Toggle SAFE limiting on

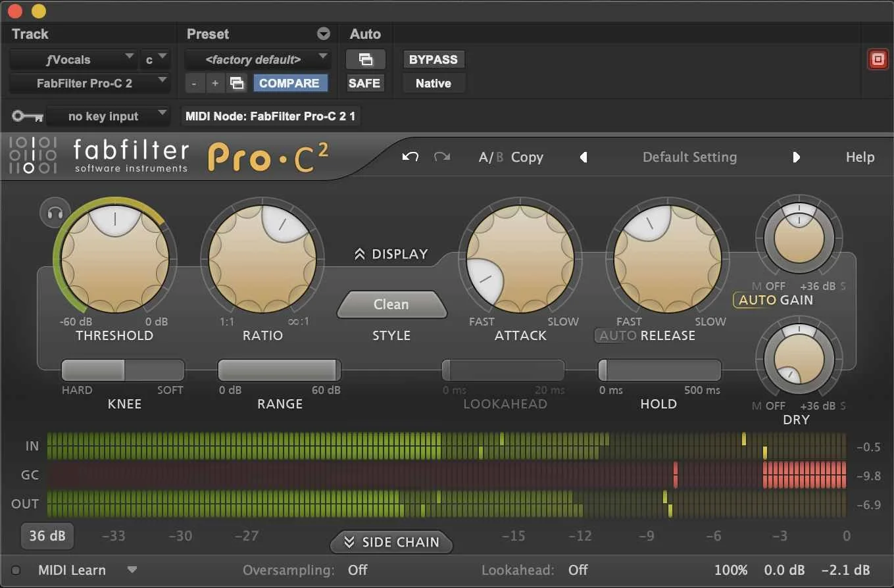coord(365,83)
